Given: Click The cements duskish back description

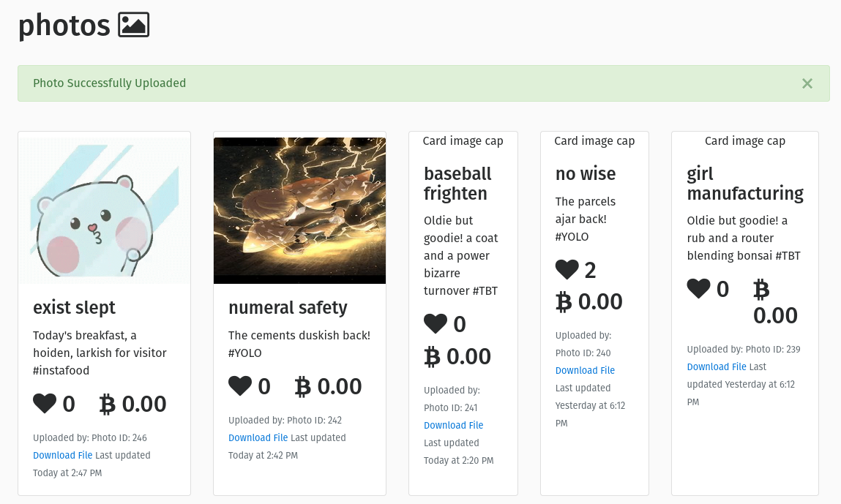Looking at the screenshot, I should (x=299, y=345).
